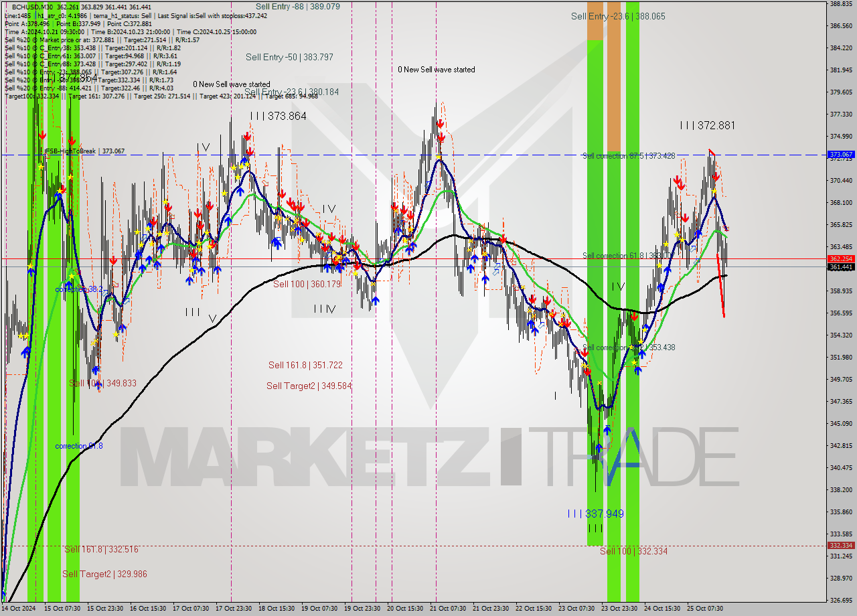Click the 'Time A:2024.10.21 09:30:00' text

pyautogui.click(x=44, y=31)
